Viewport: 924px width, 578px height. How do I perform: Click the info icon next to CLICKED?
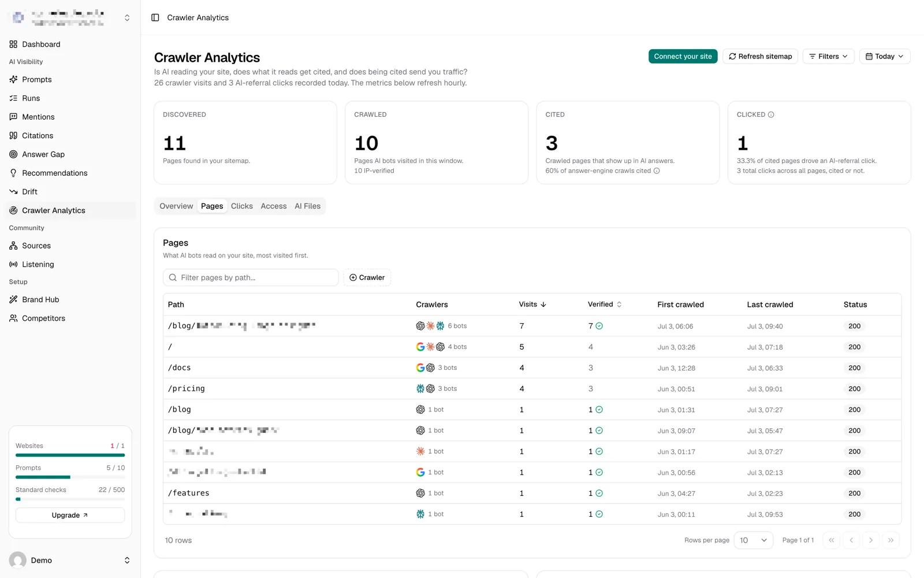[771, 114]
